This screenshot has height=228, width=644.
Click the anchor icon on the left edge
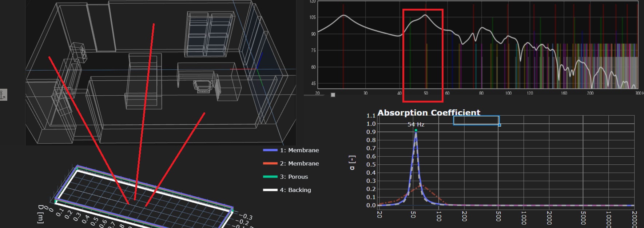[3, 95]
